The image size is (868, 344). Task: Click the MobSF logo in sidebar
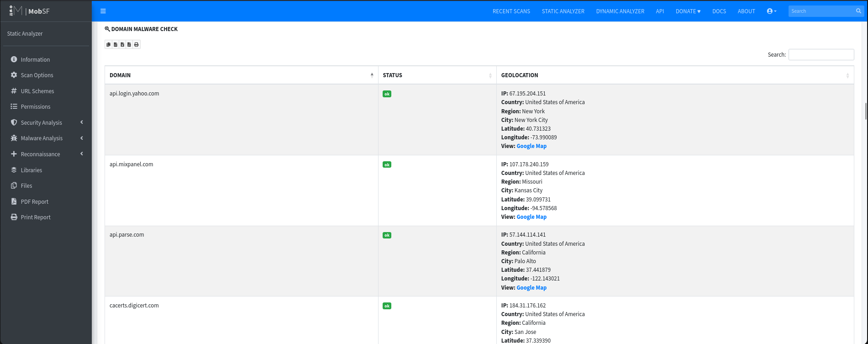click(x=30, y=11)
